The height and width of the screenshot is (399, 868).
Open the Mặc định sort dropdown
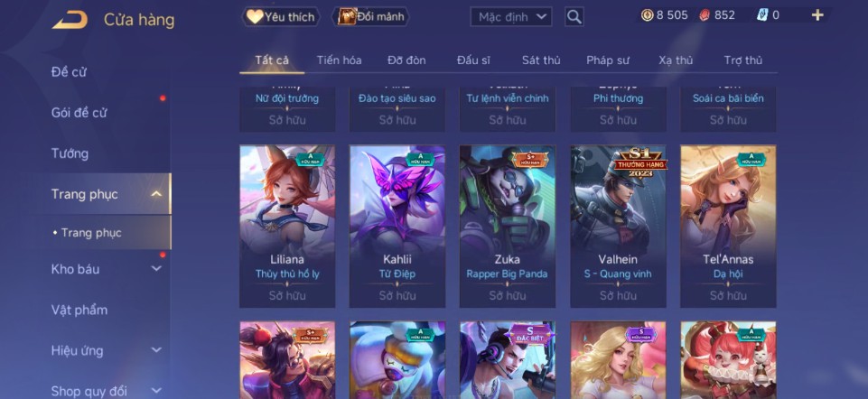click(511, 16)
